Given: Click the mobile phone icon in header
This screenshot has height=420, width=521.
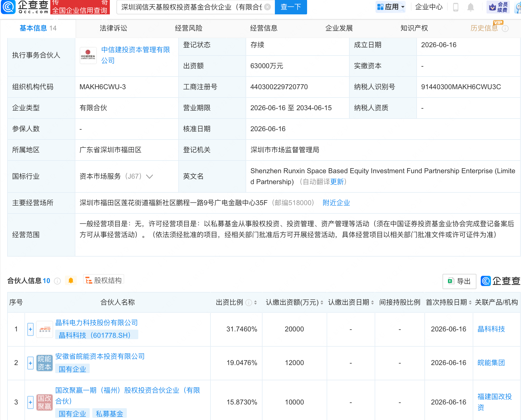Looking at the screenshot, I should [x=456, y=7].
